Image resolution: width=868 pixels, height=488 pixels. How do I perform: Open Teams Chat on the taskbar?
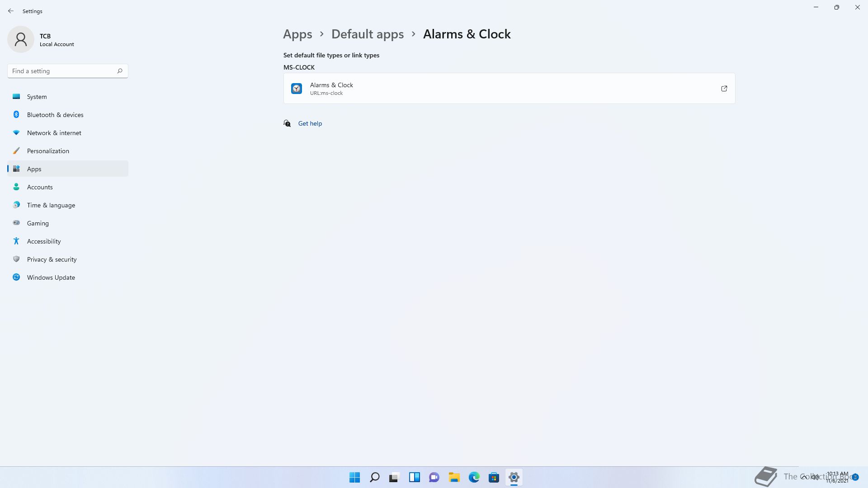(434, 477)
